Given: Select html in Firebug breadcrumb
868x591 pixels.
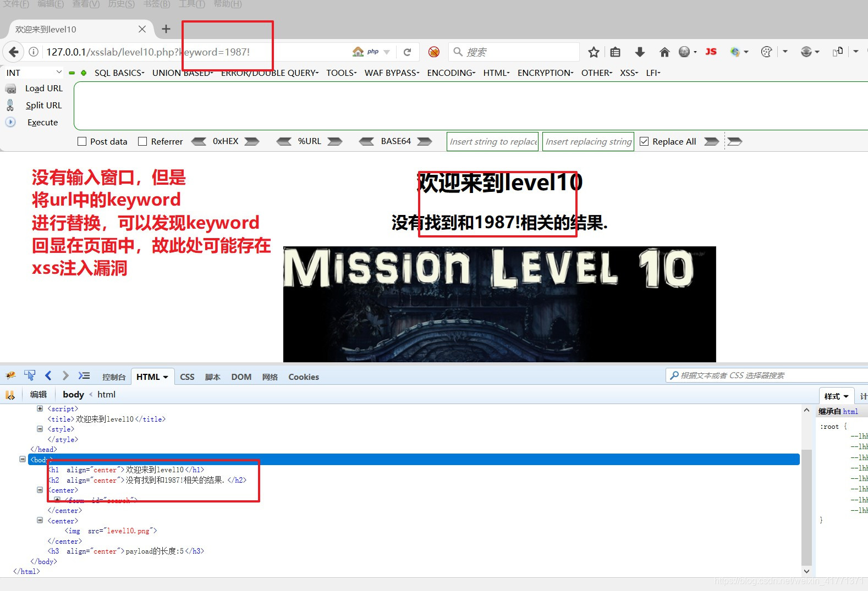Looking at the screenshot, I should 106,394.
